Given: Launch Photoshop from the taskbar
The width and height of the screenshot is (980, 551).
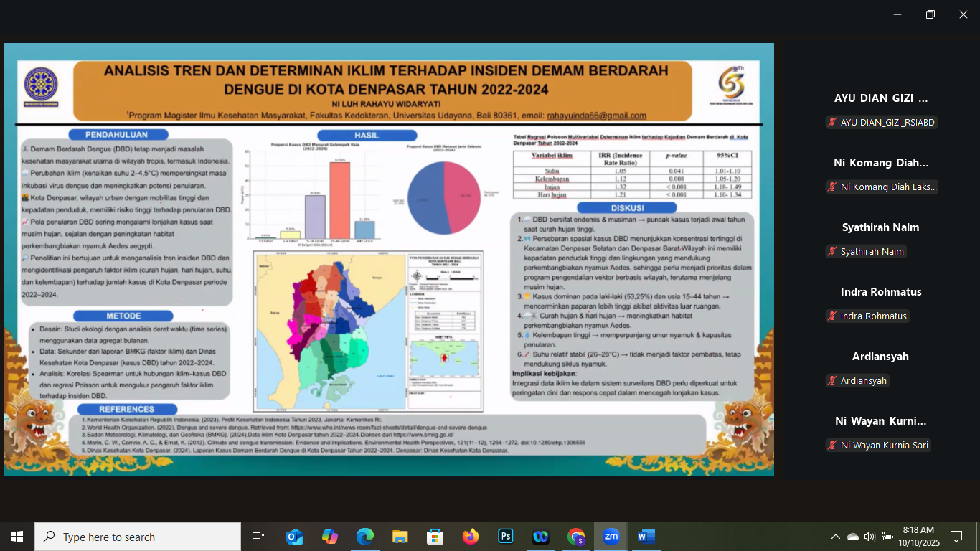Looking at the screenshot, I should tap(506, 537).
